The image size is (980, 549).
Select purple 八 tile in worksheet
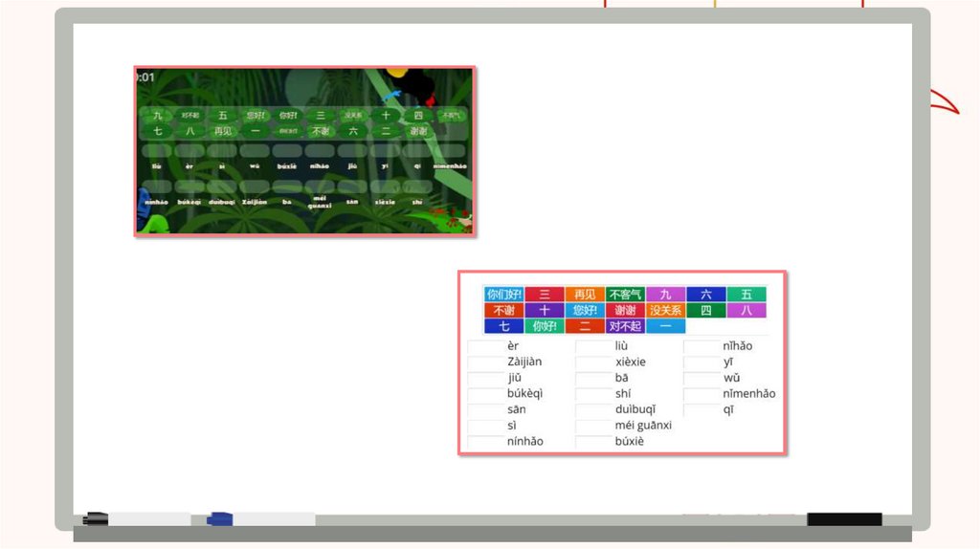point(746,311)
